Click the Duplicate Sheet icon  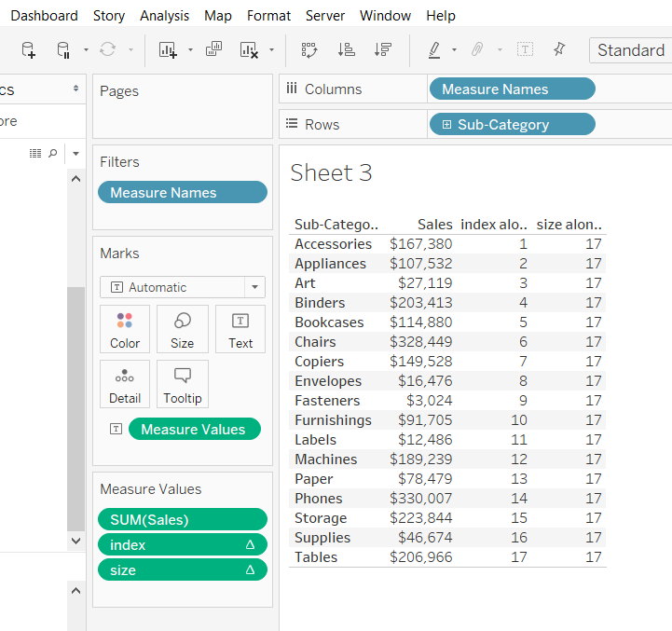(213, 50)
